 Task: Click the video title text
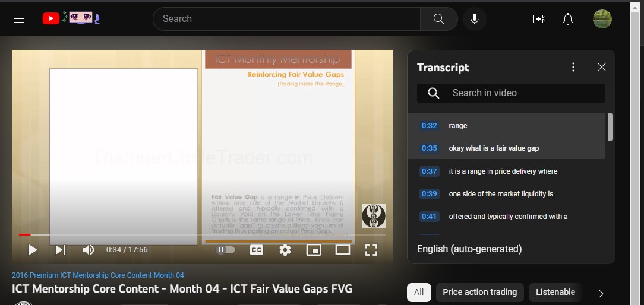coord(182,288)
